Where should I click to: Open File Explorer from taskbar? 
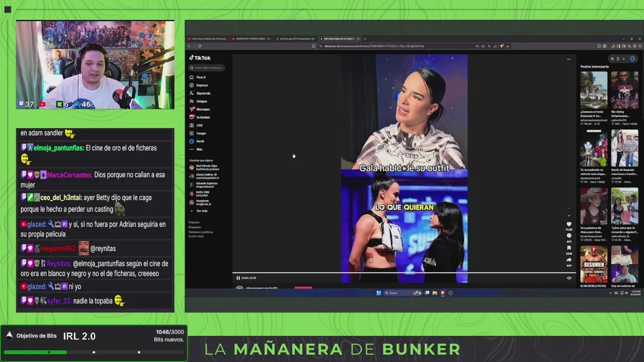tap(435, 293)
